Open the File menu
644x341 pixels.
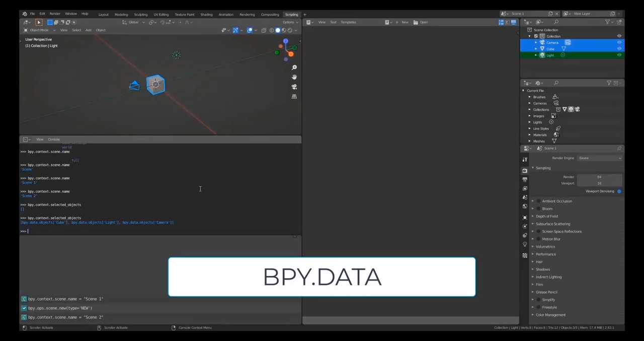pos(32,14)
